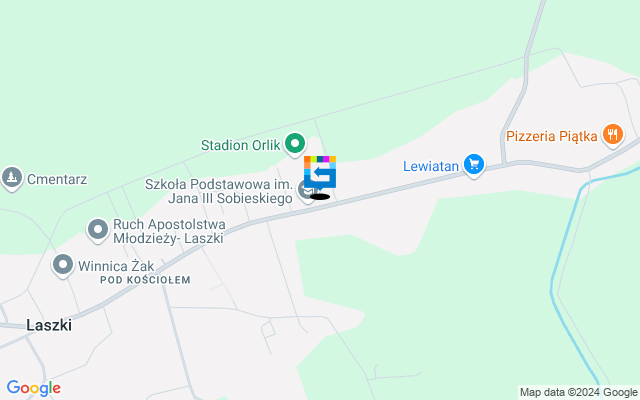Select the Stadion Orlik label
The image size is (640, 400).
pyautogui.click(x=241, y=145)
